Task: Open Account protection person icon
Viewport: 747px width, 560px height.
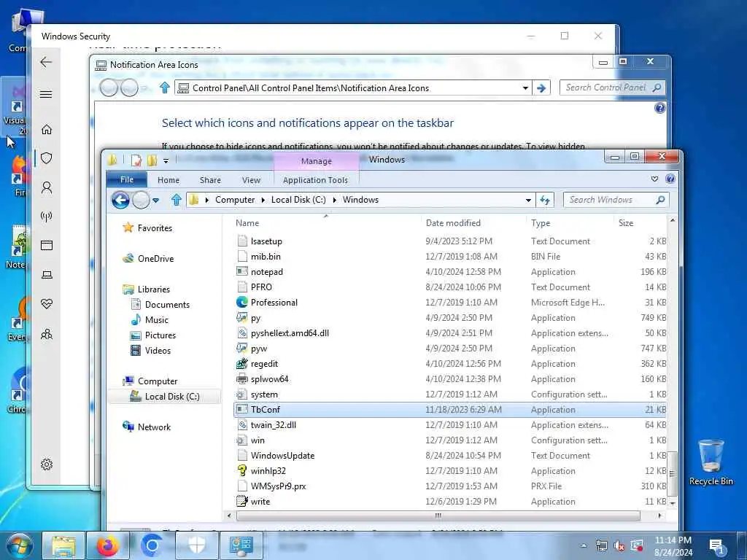Action: 47,187
